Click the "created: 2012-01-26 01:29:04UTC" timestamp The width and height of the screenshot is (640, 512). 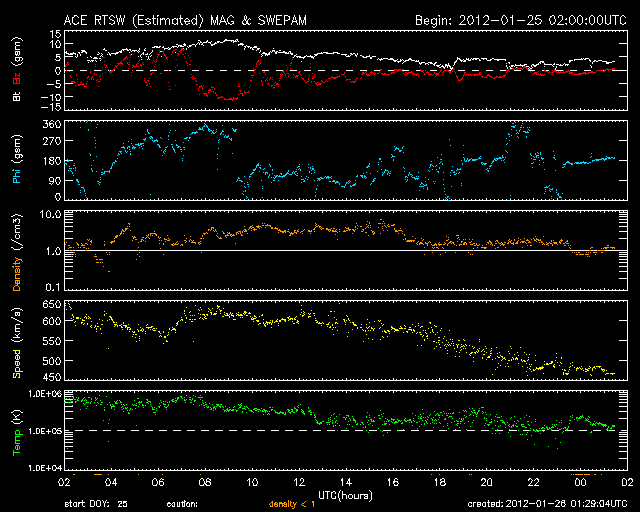pos(547,504)
